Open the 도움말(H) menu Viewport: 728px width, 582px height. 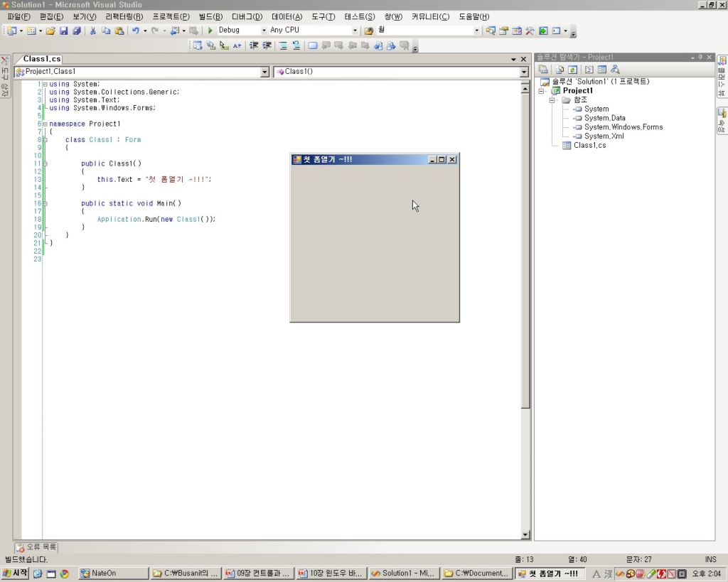click(474, 17)
